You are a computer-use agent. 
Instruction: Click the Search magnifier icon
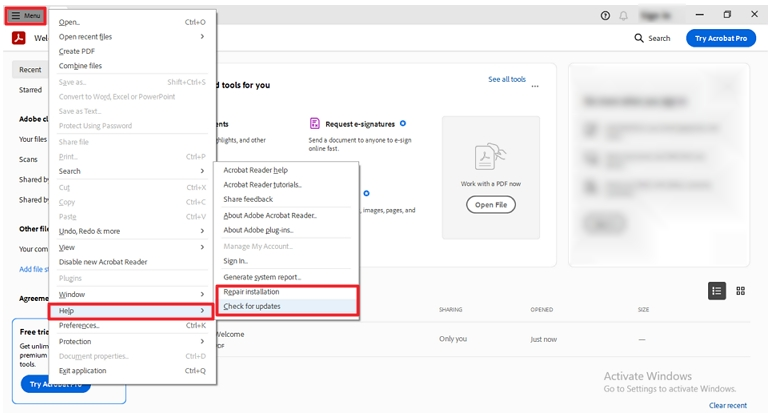pos(639,38)
